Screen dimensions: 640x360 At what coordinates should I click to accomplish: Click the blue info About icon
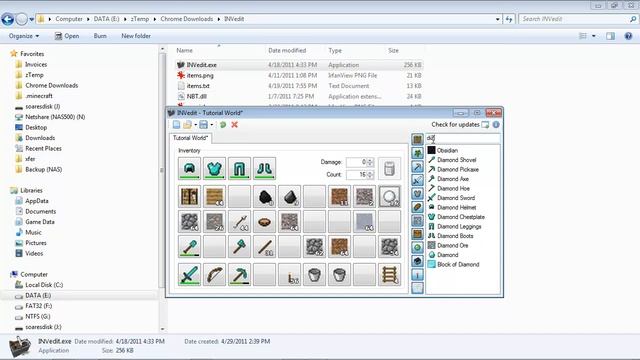[496, 124]
